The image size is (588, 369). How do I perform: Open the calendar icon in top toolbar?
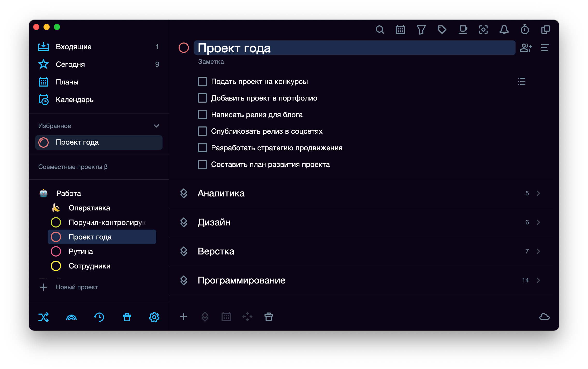click(x=400, y=30)
